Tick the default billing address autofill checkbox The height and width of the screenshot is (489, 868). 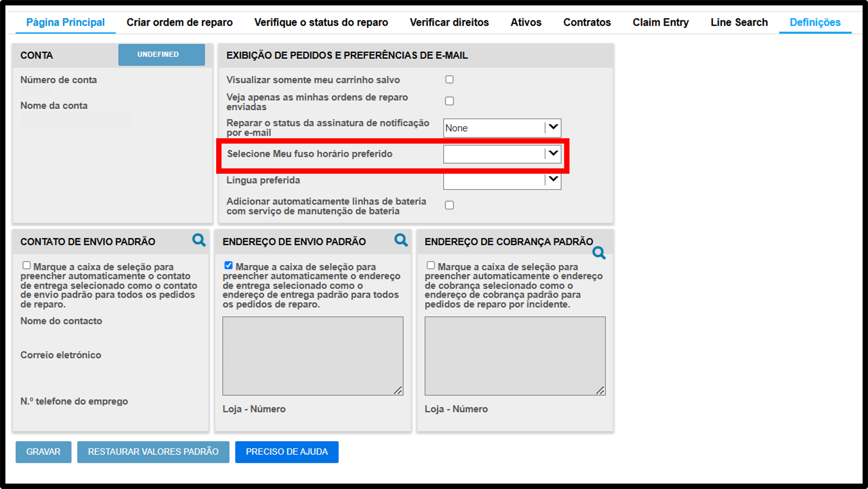(x=431, y=265)
